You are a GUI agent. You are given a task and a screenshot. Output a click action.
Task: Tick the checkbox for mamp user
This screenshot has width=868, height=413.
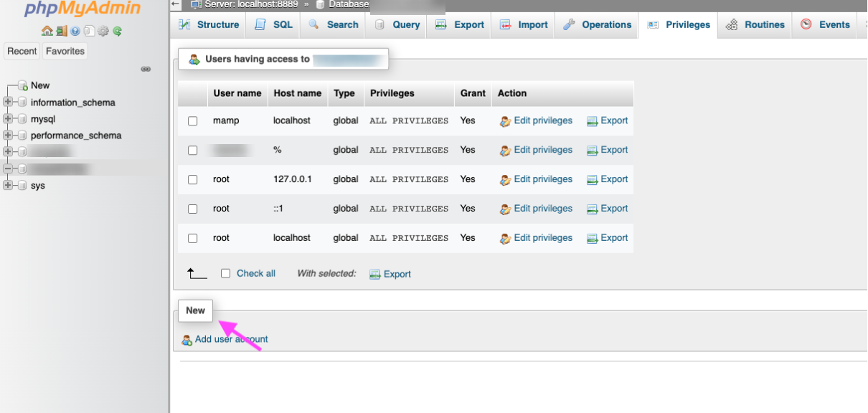click(192, 121)
